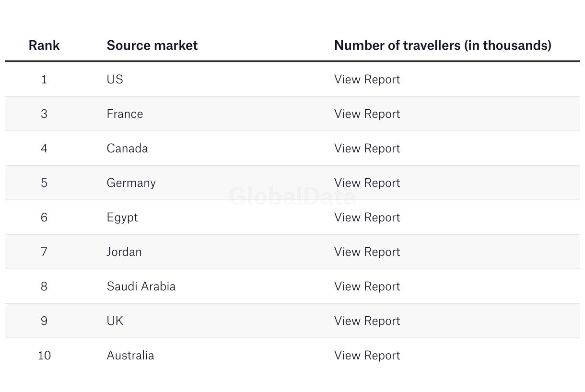Select the France source market cell
Screen dimensions: 585x392
(x=125, y=114)
